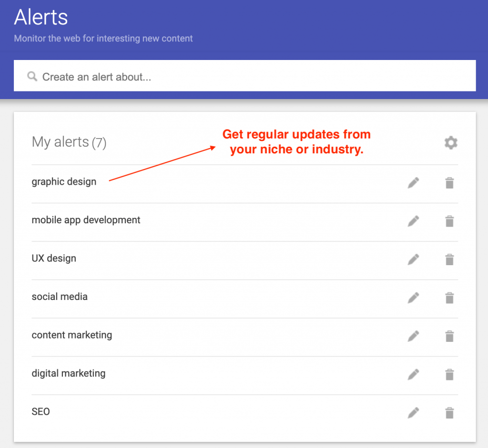Click the Create an alert about search field
The image size is (488, 448).
click(x=244, y=76)
